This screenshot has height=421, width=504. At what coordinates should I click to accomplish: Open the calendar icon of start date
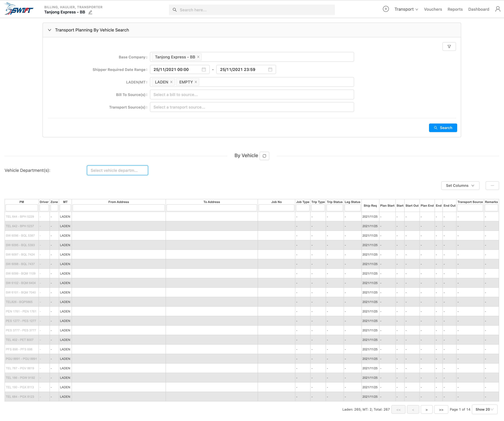(x=204, y=70)
